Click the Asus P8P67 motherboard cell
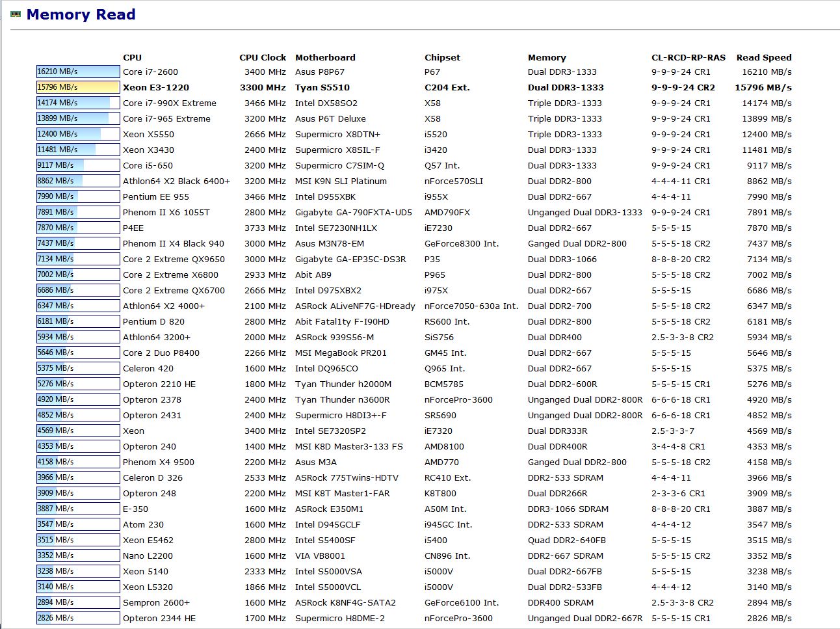This screenshot has width=840, height=629. coord(320,72)
